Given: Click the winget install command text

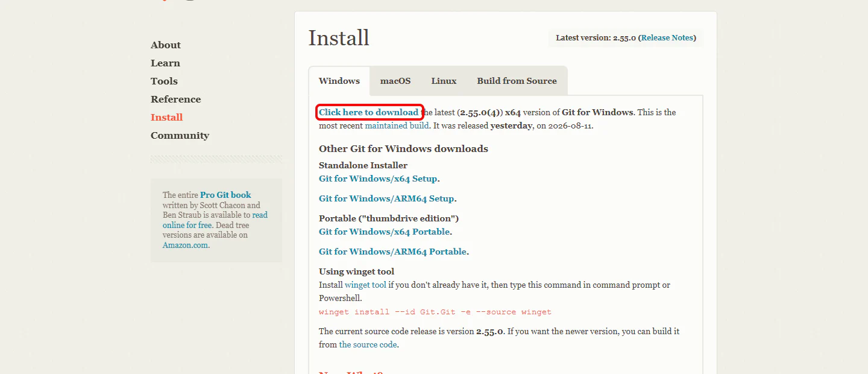Looking at the screenshot, I should (x=435, y=312).
